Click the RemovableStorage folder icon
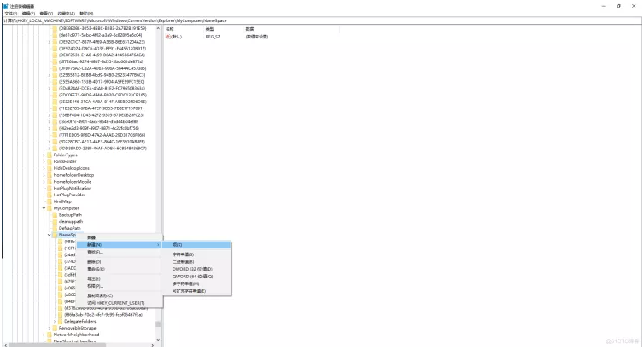644x350 pixels. pos(55,328)
